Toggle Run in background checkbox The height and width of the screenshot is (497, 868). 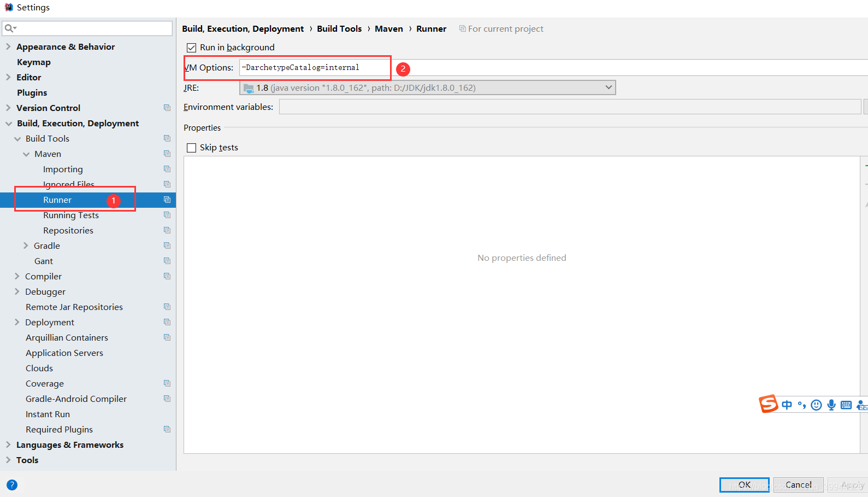click(x=191, y=48)
